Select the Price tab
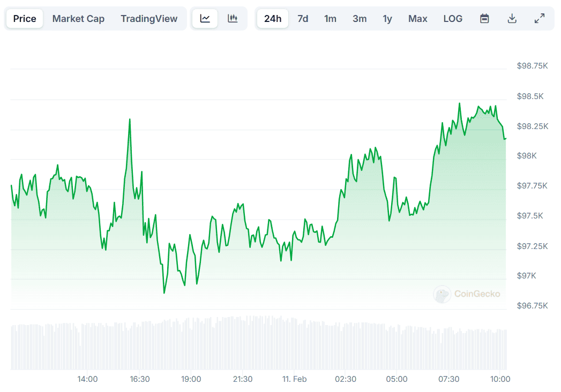561x392 pixels. coord(25,19)
